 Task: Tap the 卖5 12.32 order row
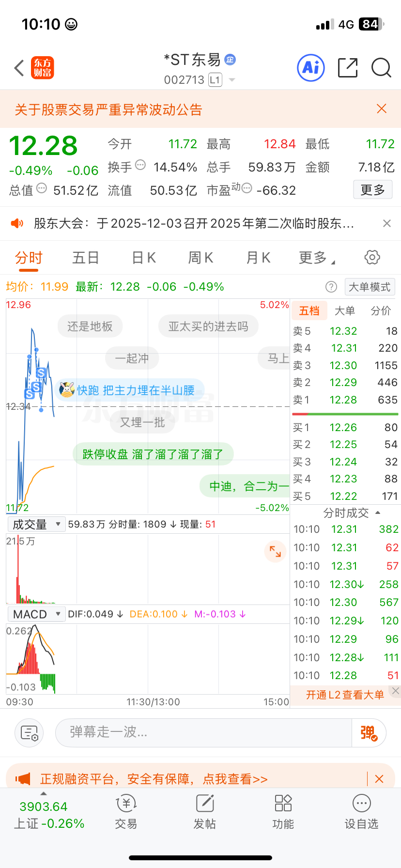click(x=345, y=331)
